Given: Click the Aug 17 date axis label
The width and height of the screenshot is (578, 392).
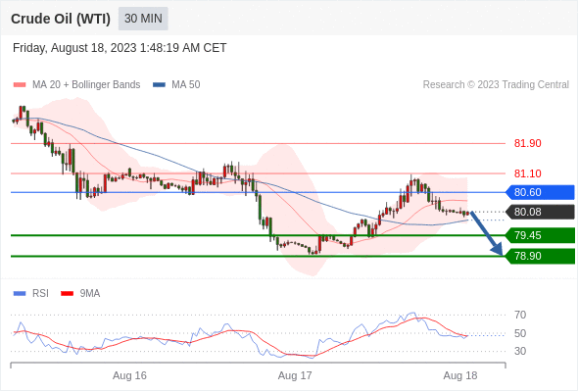Looking at the screenshot, I should (295, 375).
